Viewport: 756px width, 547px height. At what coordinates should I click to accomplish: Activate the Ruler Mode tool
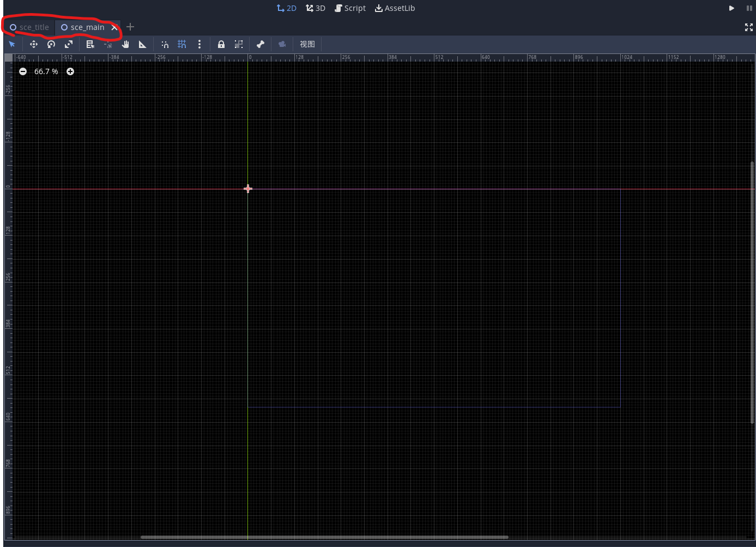142,44
